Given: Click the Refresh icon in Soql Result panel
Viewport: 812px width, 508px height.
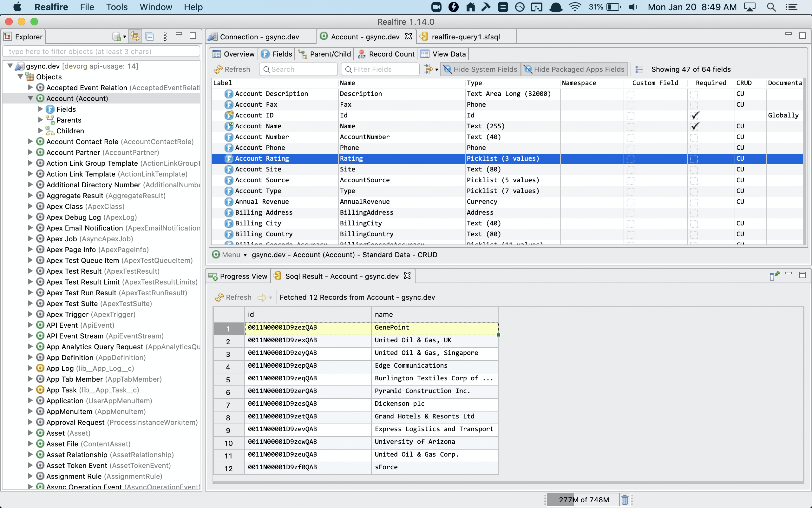Looking at the screenshot, I should [219, 297].
